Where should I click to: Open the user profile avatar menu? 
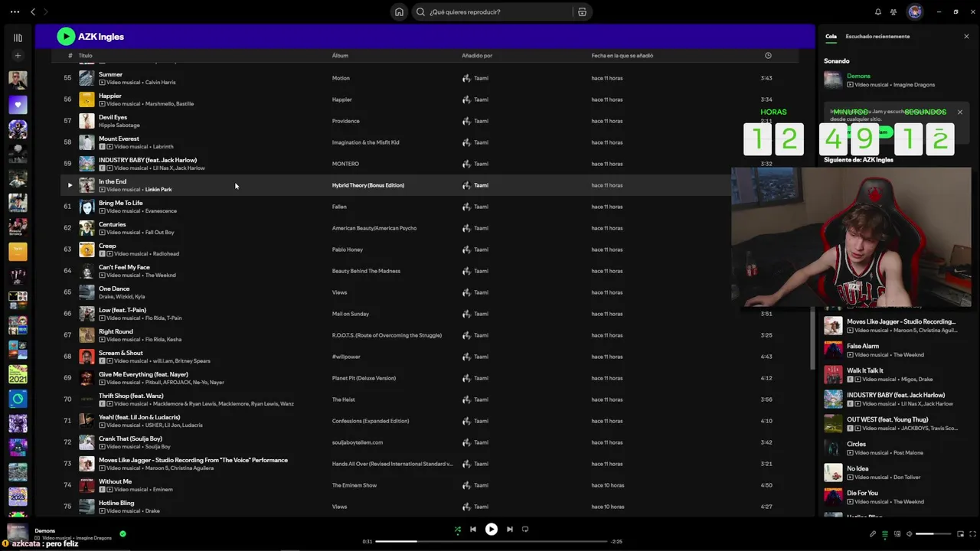pyautogui.click(x=914, y=11)
